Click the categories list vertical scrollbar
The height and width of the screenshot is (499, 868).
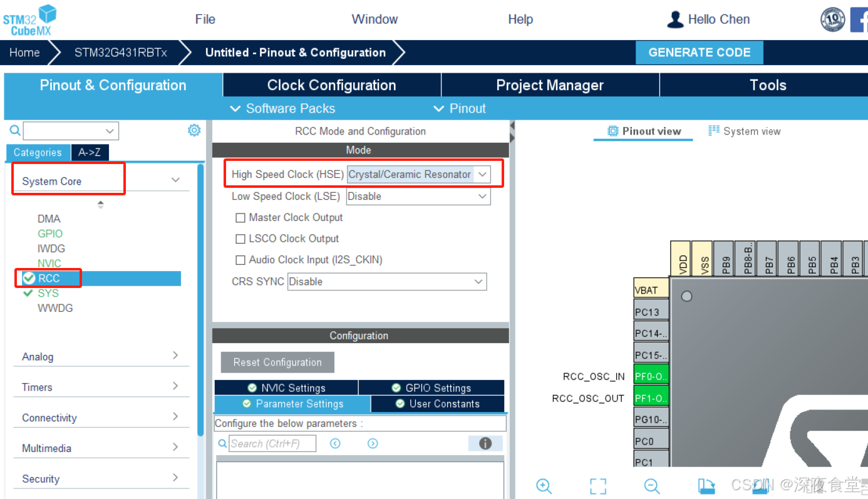coord(200,299)
